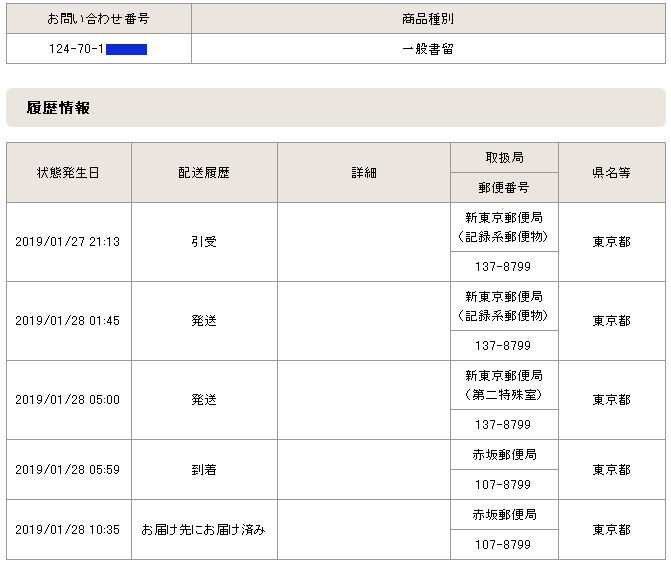
Task: Click 東京都 in the 05:00 row
Action: (612, 400)
